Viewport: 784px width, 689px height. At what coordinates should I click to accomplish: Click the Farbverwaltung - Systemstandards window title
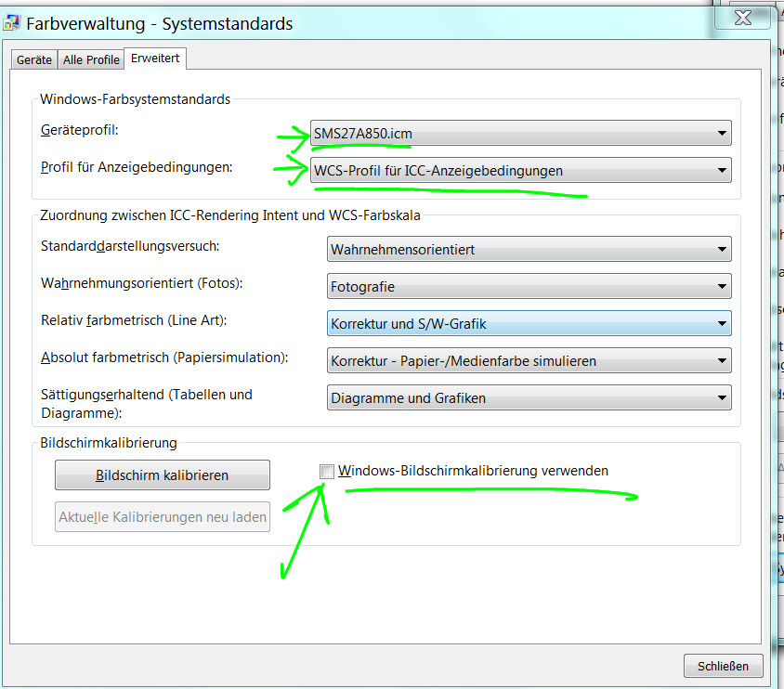(159, 23)
